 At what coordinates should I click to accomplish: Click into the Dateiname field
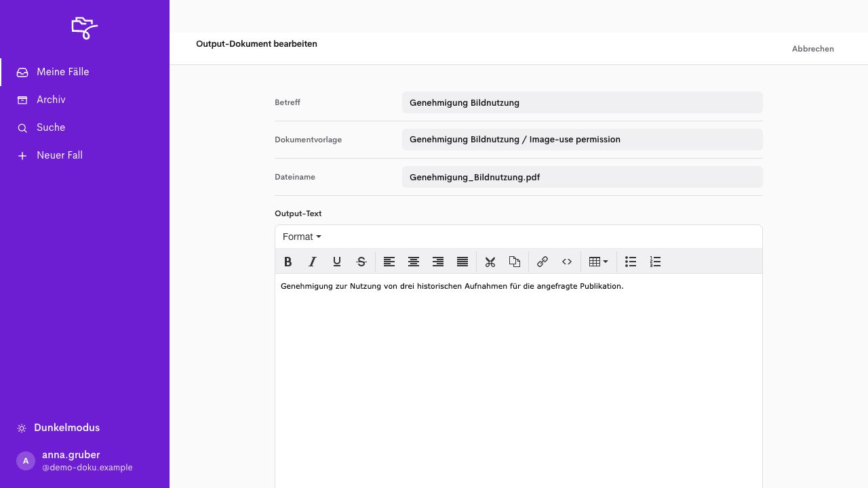(583, 177)
